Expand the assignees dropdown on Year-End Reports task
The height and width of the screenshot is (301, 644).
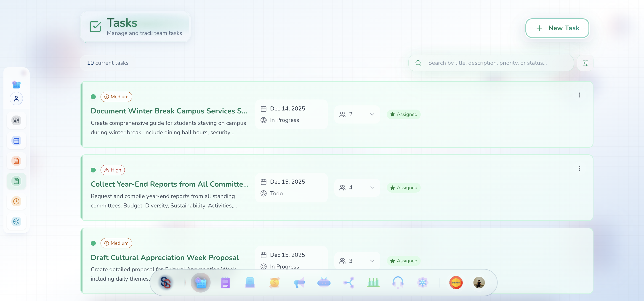click(372, 187)
